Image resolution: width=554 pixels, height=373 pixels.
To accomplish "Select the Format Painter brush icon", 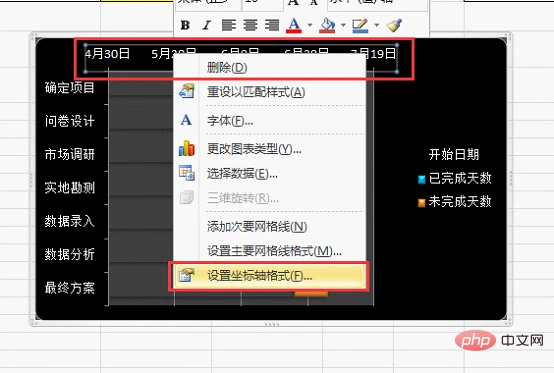I will coord(394,25).
